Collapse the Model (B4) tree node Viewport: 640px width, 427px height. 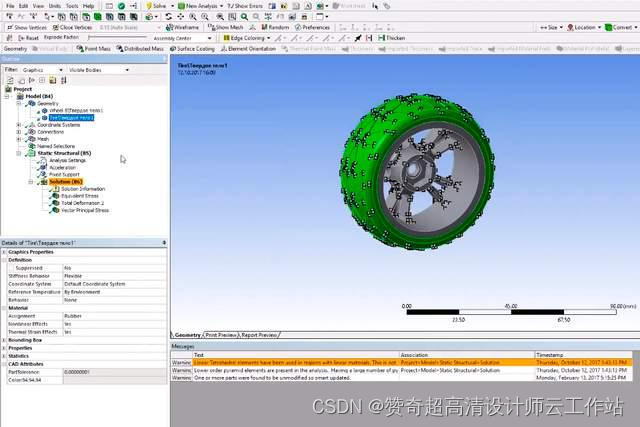(7, 96)
